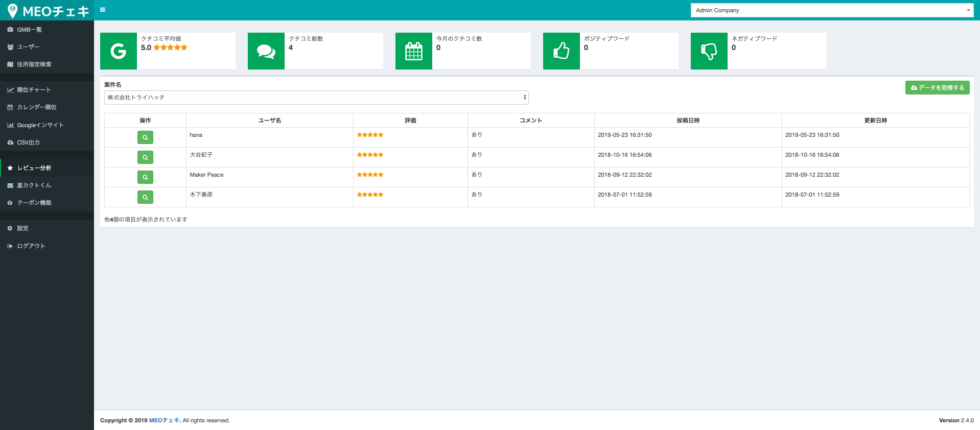Click the ユーザ名 column header
980x430 pixels.
pyautogui.click(x=270, y=121)
